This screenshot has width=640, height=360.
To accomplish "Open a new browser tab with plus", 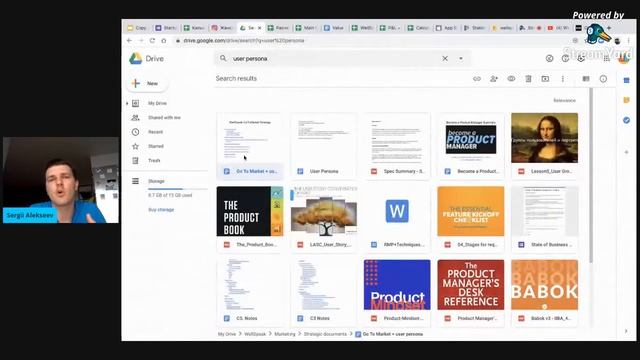I will click(x=609, y=28).
